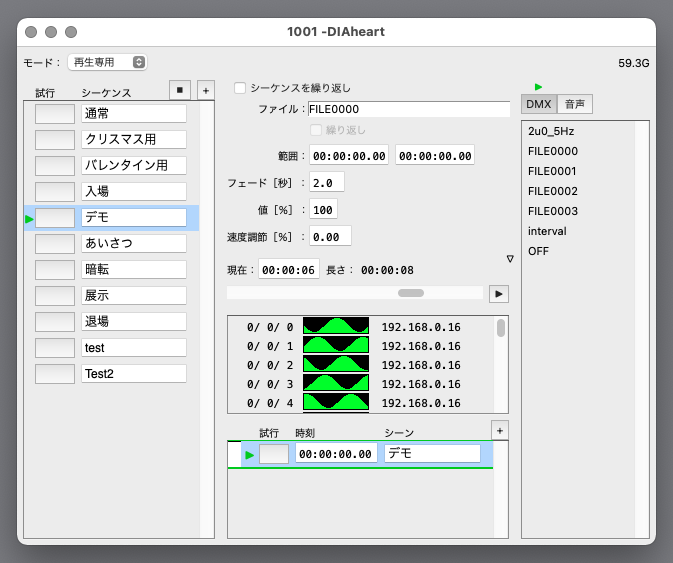
Task: Select the あいさつ sequence name field
Action: point(134,243)
